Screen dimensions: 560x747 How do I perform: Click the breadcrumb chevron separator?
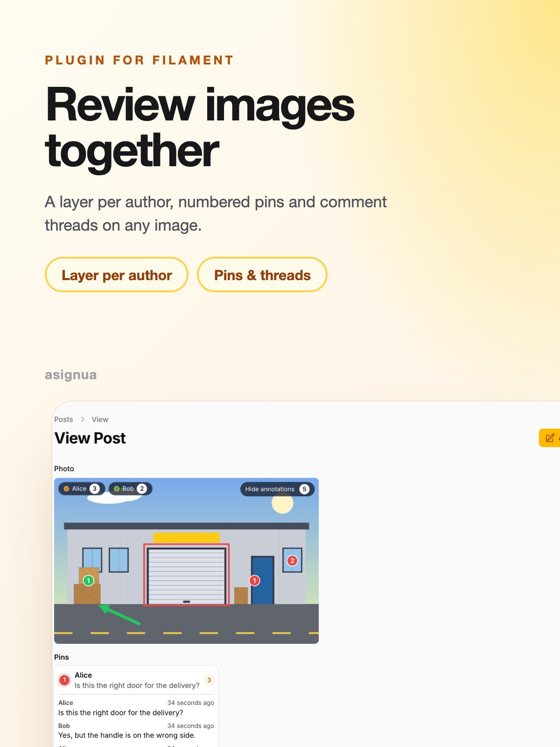point(83,419)
